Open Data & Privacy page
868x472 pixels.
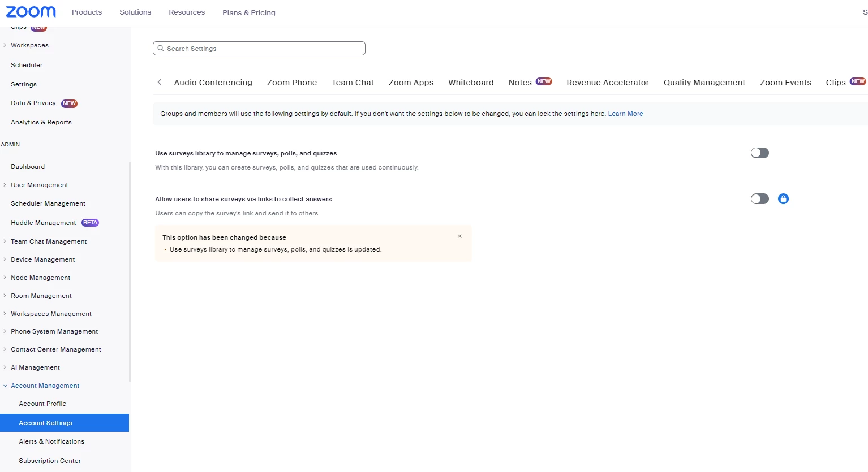tap(33, 103)
